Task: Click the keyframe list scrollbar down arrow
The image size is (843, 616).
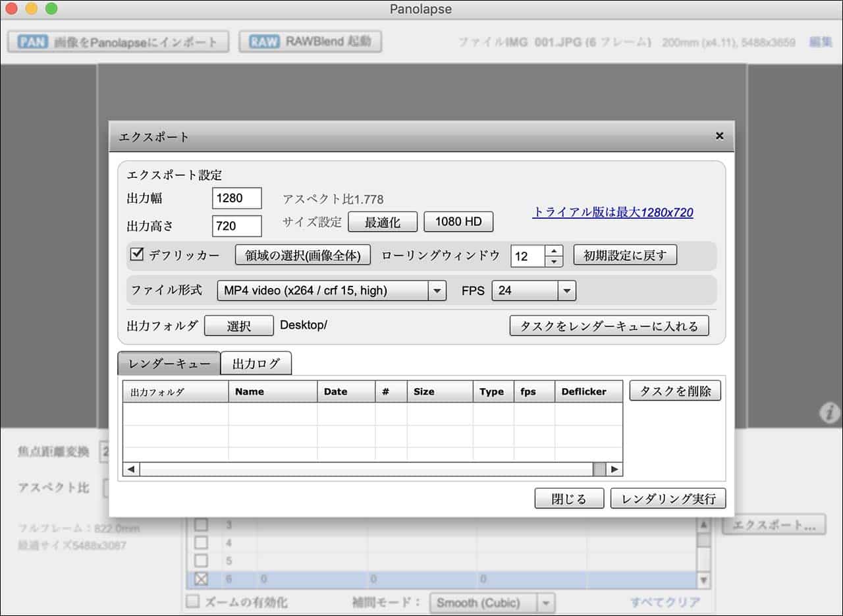Action: click(703, 580)
